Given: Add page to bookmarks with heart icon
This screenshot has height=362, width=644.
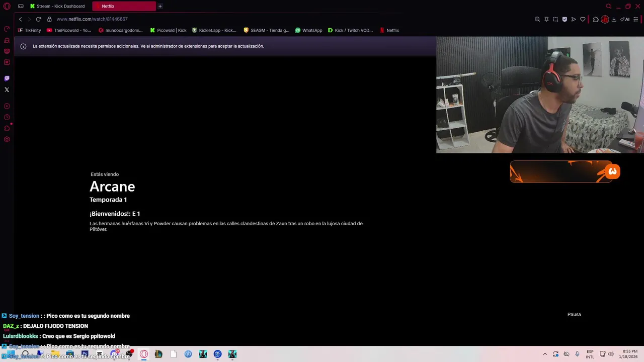Looking at the screenshot, I should tap(583, 19).
